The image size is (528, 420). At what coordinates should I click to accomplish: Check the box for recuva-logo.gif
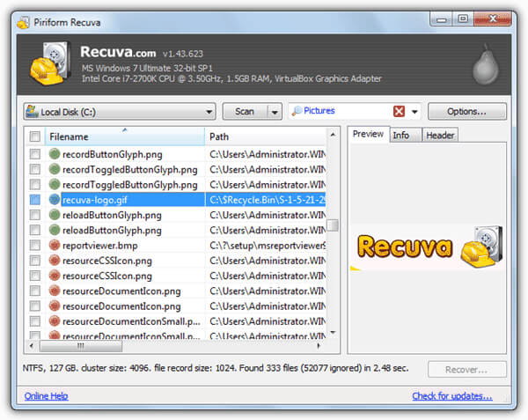coord(34,200)
